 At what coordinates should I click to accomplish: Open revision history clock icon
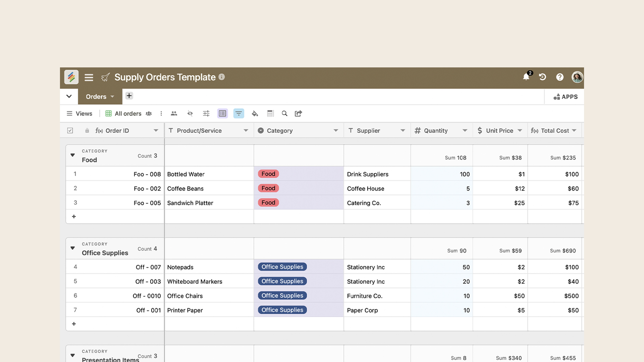coord(543,77)
